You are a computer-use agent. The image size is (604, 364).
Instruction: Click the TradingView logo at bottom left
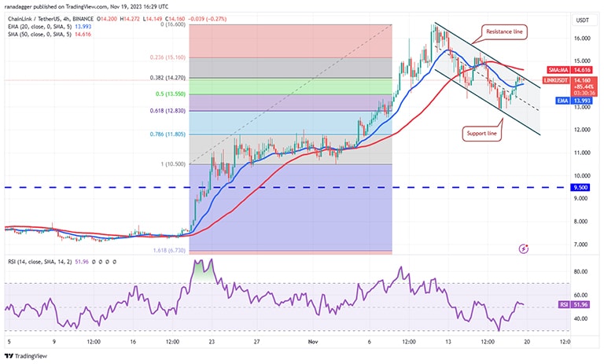point(26,356)
